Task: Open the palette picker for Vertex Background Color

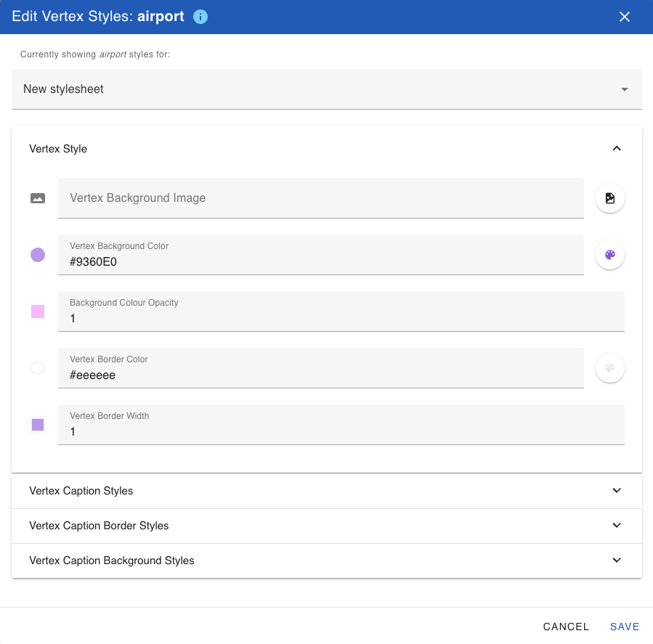Action: point(609,254)
